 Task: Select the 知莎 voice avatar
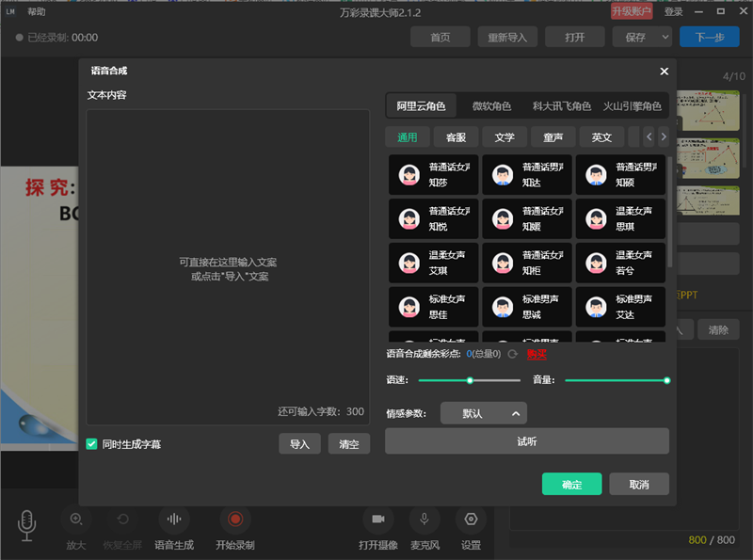coord(409,175)
